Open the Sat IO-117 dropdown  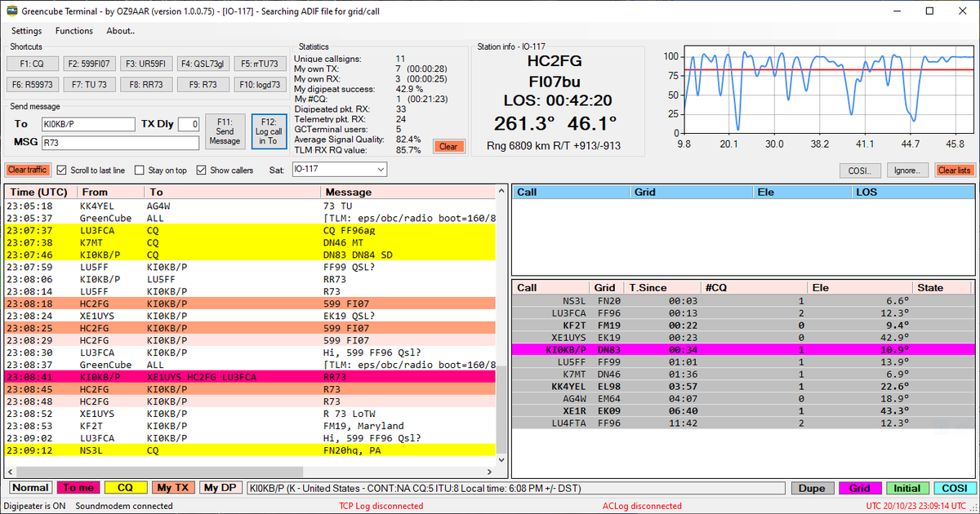[338, 170]
